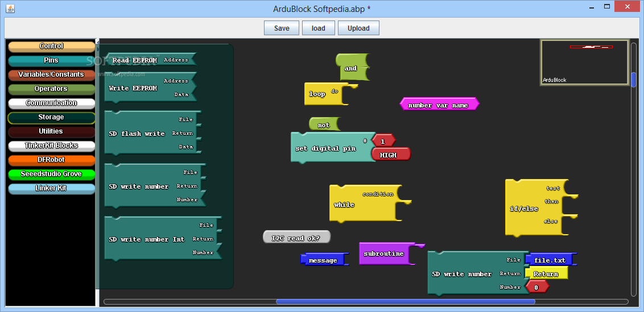Screen dimensions: 644x312
Task: Pick the SD write number palette block
Action: tap(155, 186)
